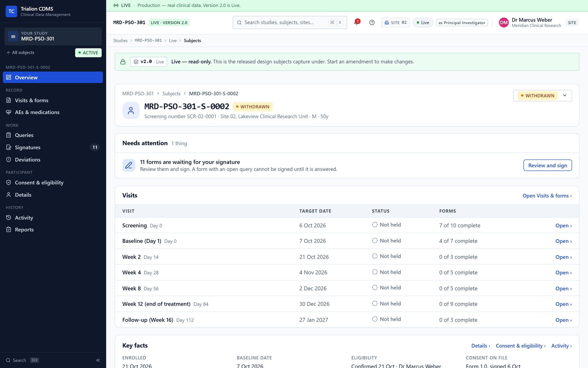Click the subject avatar person icon

point(131,110)
